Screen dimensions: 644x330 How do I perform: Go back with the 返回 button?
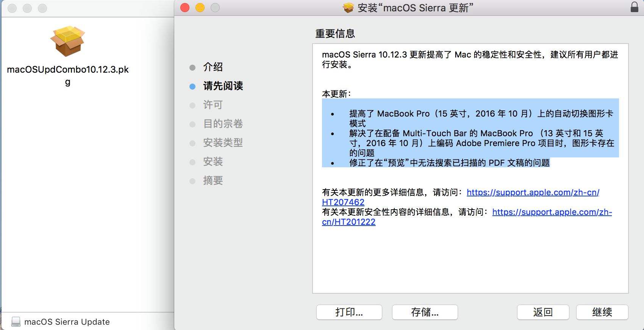pyautogui.click(x=543, y=312)
